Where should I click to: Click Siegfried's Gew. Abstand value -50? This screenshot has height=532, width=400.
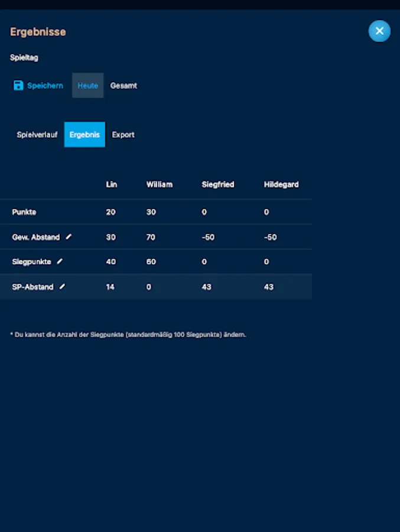208,237
